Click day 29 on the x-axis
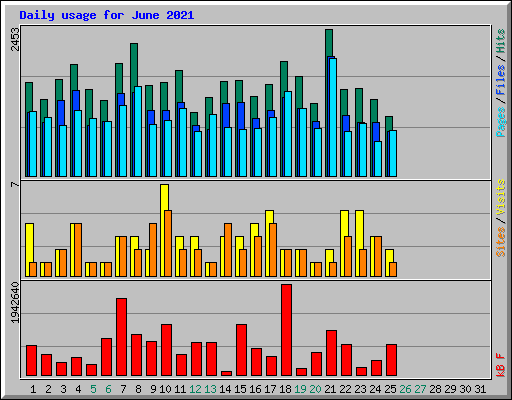This screenshot has height=400, width=512. [450, 389]
